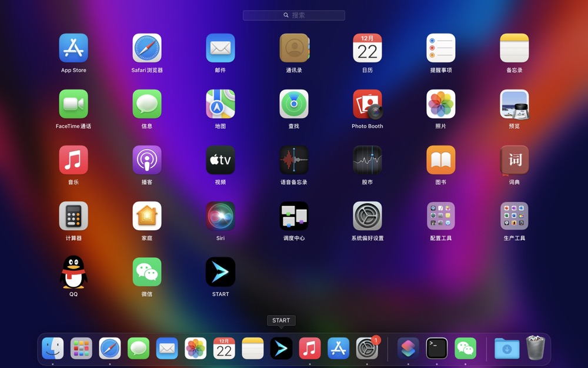Launch the QQ penguin app
The image size is (588, 368).
pyautogui.click(x=73, y=272)
